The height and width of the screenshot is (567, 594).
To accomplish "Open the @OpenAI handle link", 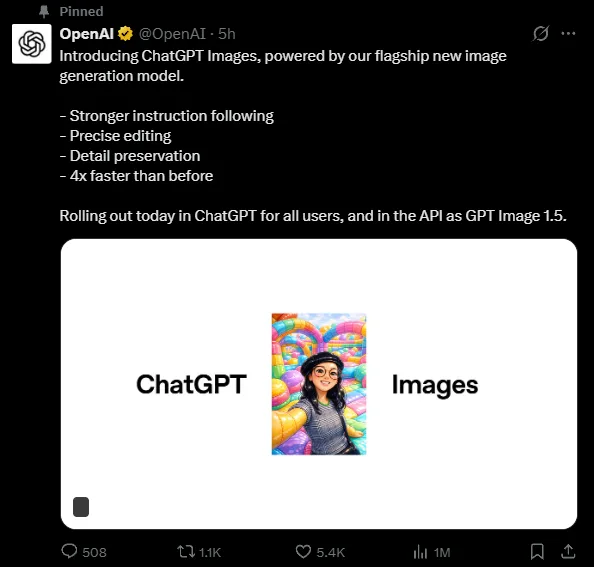I will pyautogui.click(x=172, y=34).
